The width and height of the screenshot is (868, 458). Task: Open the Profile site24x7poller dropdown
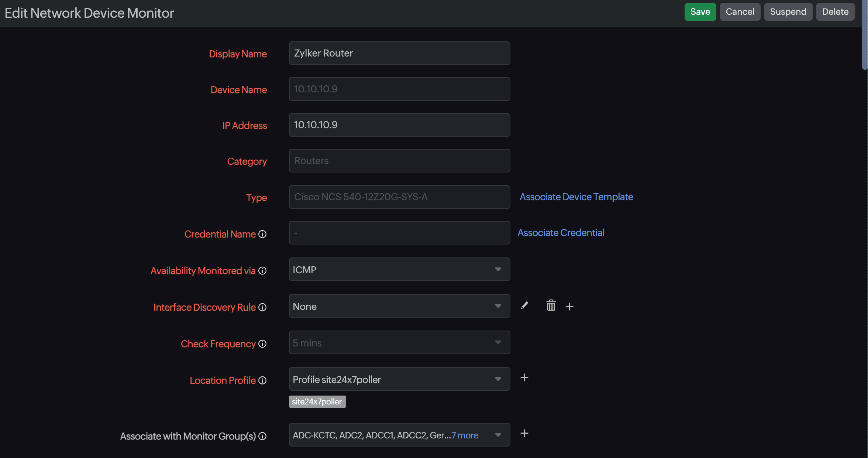[399, 379]
